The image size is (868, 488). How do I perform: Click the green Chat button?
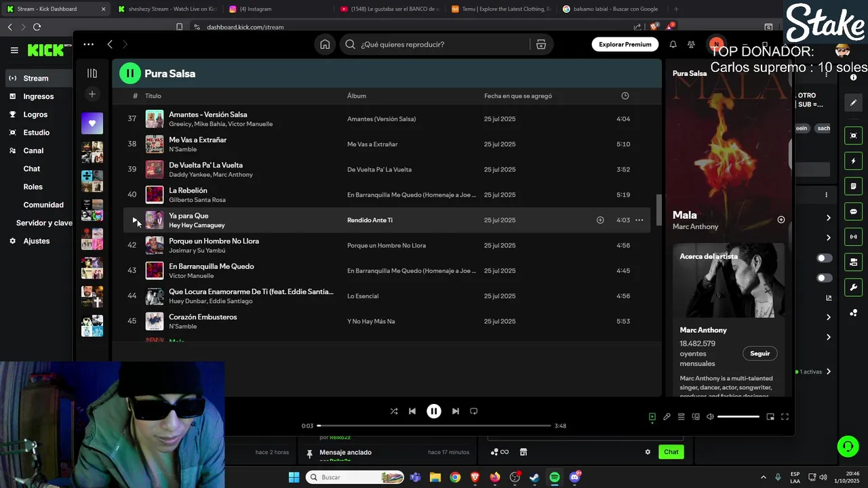pos(671,452)
